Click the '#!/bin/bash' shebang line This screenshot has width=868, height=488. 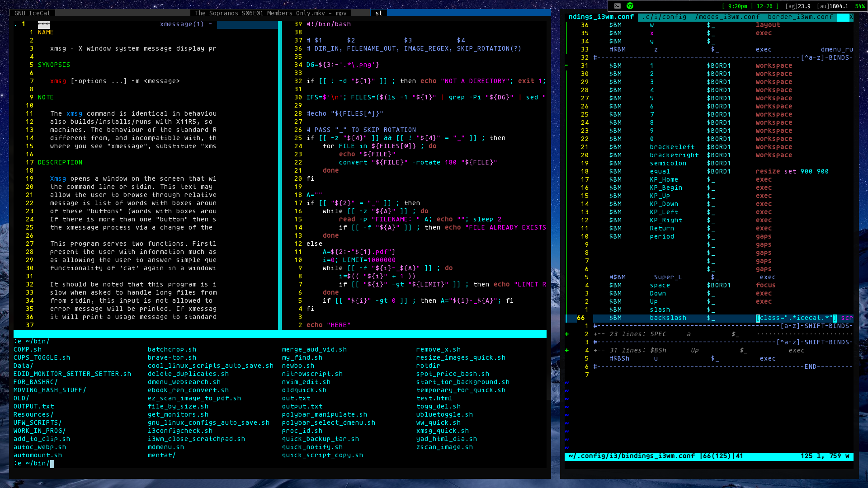click(329, 24)
